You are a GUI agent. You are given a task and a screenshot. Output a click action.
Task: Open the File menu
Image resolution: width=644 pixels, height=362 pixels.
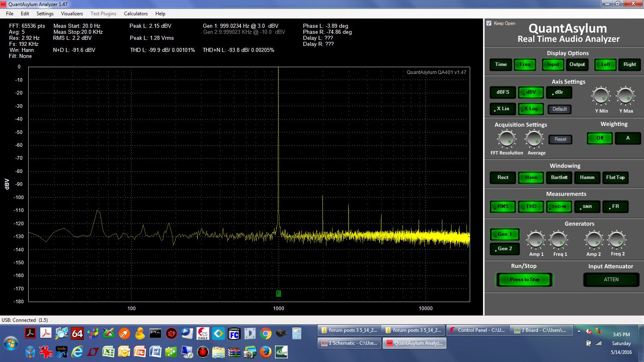10,13
